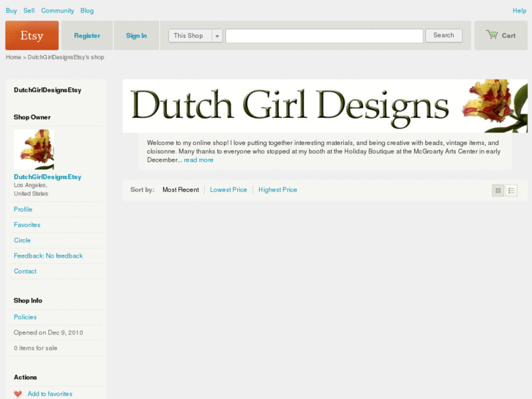Click the Dutch Girl Designs banner image

[x=325, y=106]
